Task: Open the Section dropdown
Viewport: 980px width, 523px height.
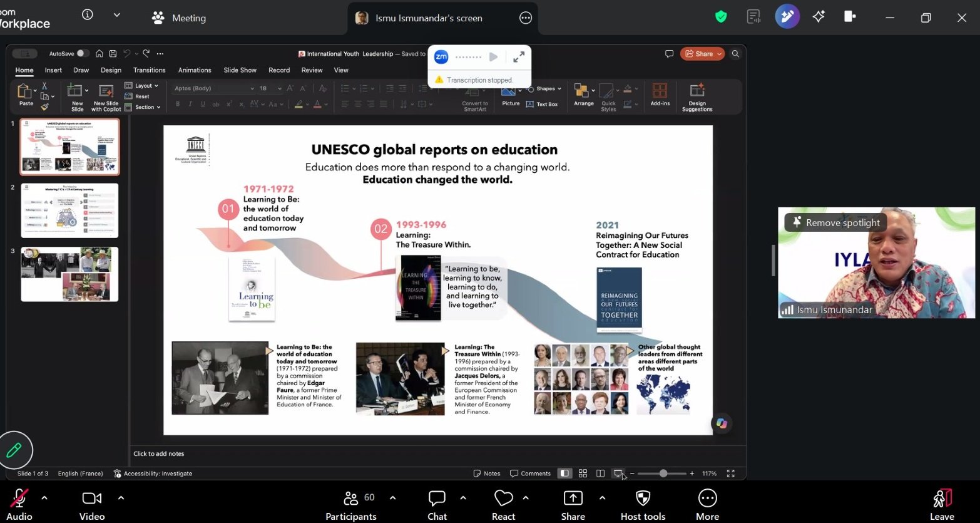Action: [x=143, y=107]
